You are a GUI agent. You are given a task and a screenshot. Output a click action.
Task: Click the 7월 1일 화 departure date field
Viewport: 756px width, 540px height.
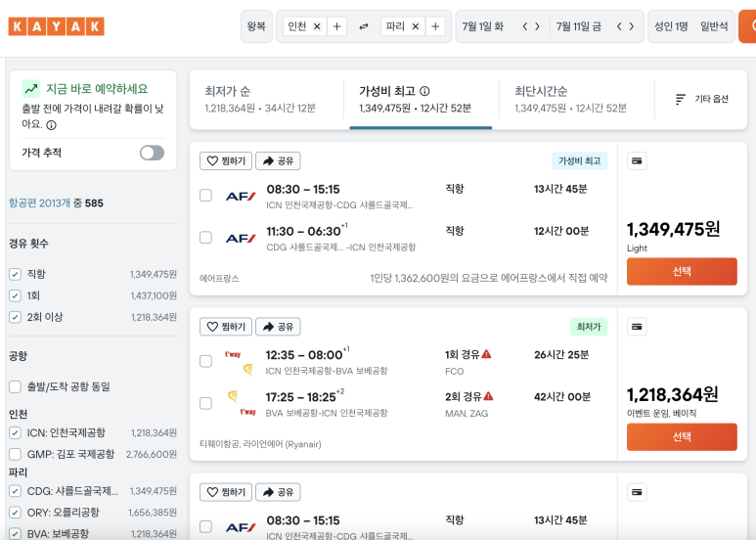click(x=482, y=26)
